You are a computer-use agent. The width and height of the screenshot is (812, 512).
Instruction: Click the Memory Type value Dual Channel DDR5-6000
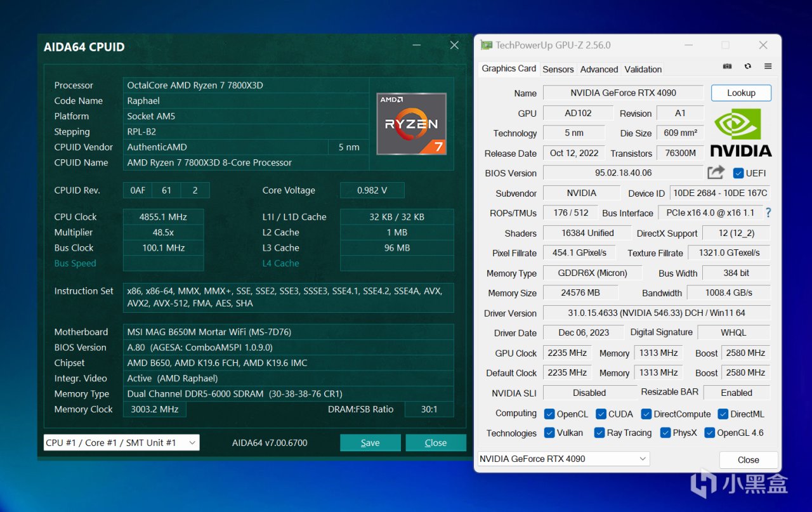pos(289,393)
